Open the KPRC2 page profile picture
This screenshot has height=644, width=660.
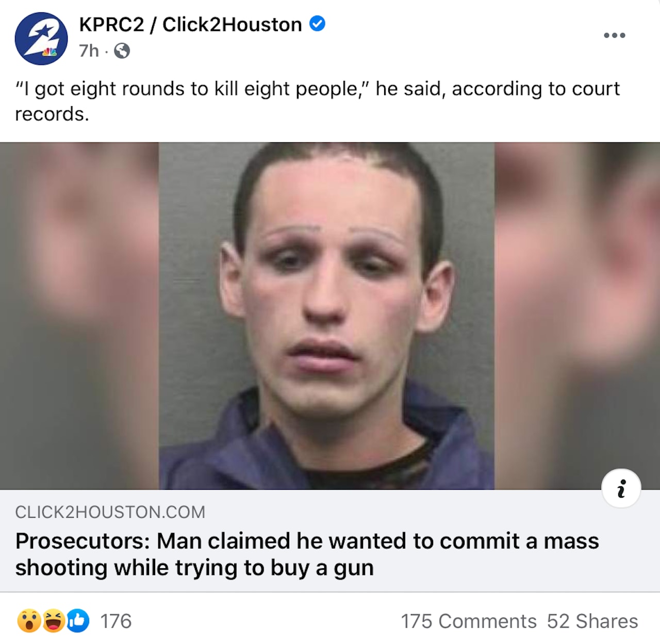(41, 38)
